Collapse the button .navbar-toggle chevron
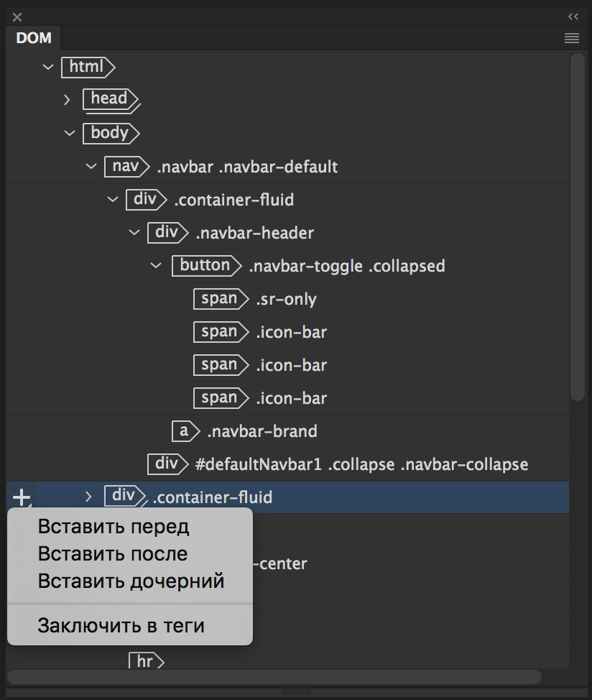The width and height of the screenshot is (592, 700). click(x=156, y=266)
